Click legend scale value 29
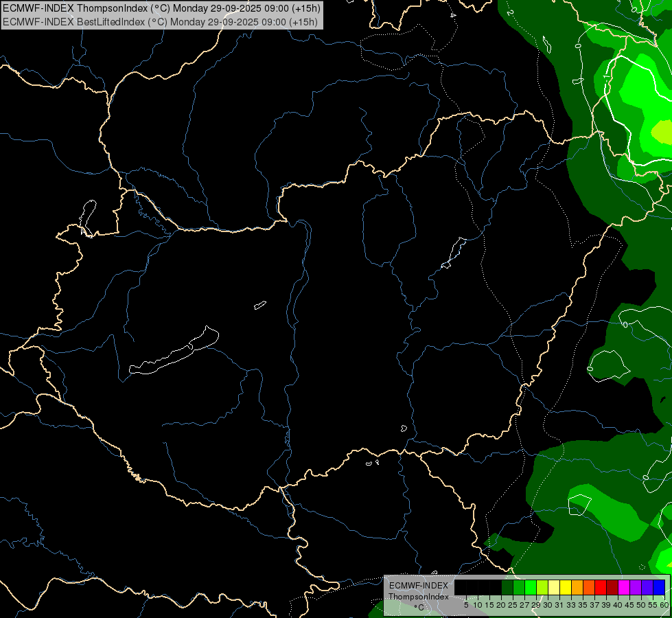 tap(536, 605)
